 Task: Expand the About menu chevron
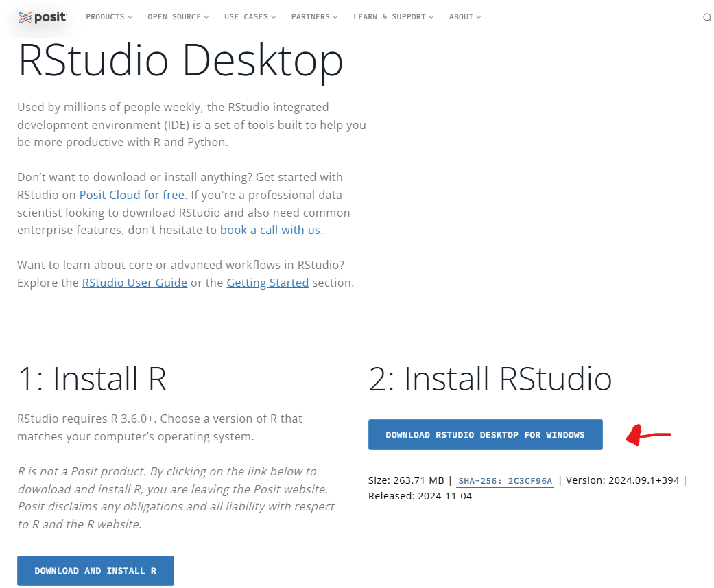(478, 17)
